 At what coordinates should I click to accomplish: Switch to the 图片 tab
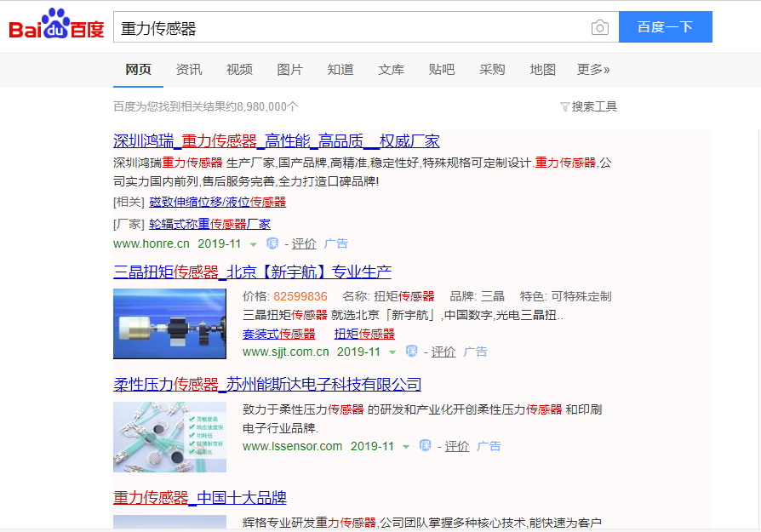coord(289,70)
